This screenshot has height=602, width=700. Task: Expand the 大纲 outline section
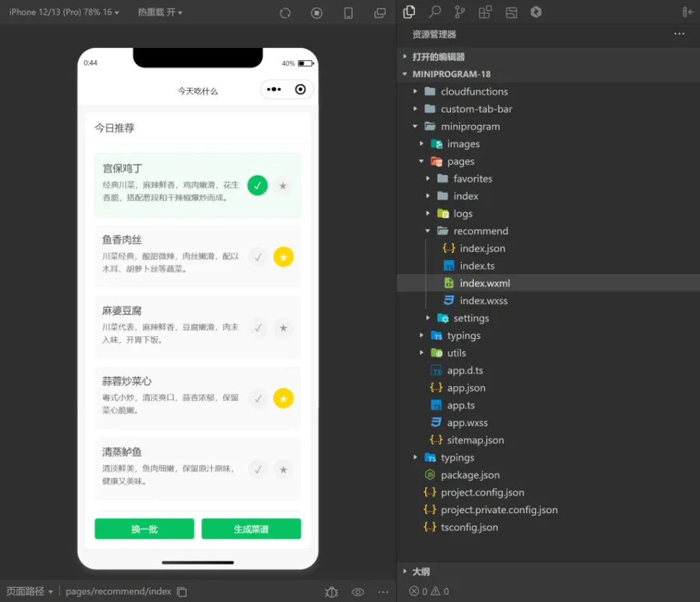pos(548,572)
